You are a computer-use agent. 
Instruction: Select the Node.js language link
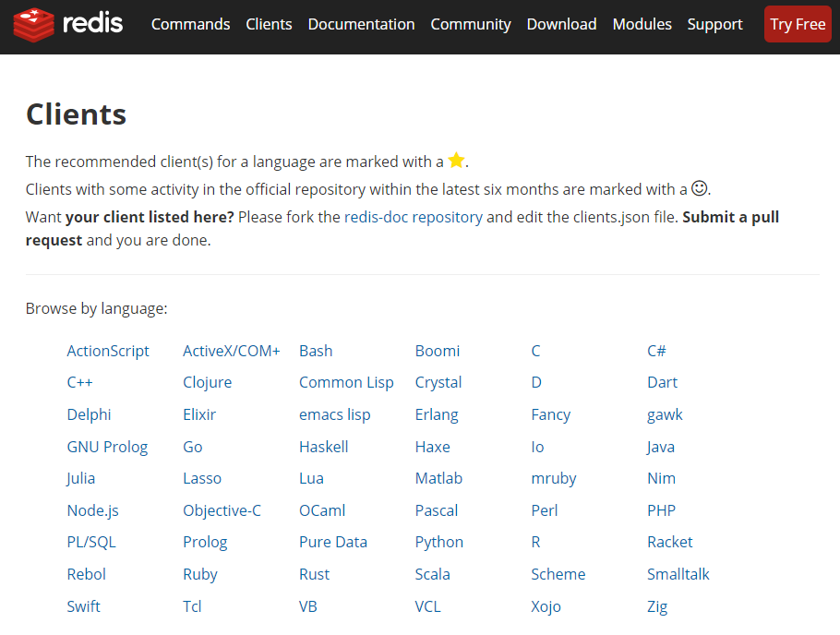coord(92,510)
